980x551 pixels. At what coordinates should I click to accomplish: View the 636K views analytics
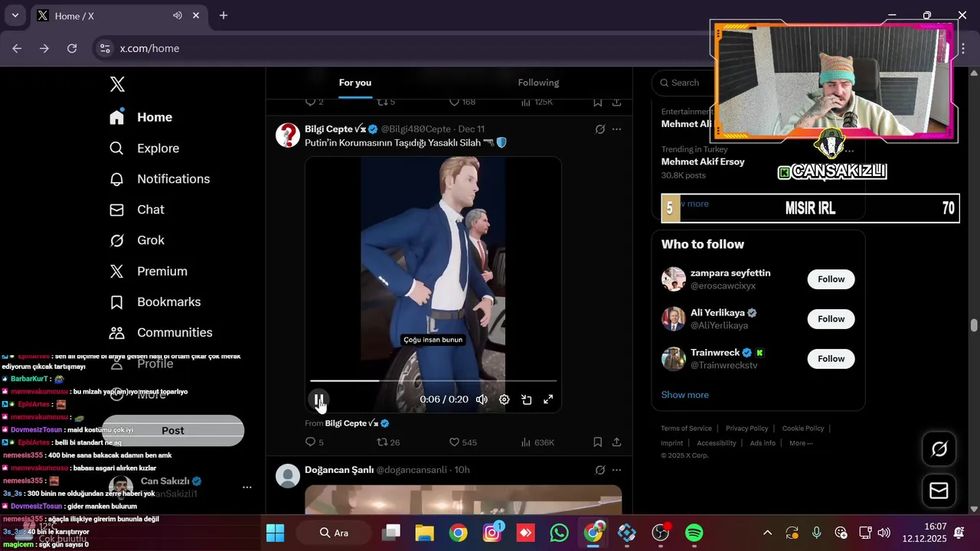click(537, 442)
